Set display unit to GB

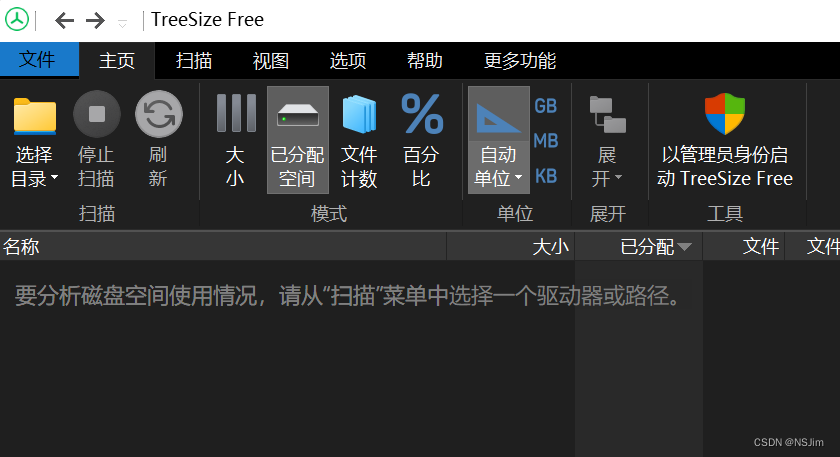point(546,106)
